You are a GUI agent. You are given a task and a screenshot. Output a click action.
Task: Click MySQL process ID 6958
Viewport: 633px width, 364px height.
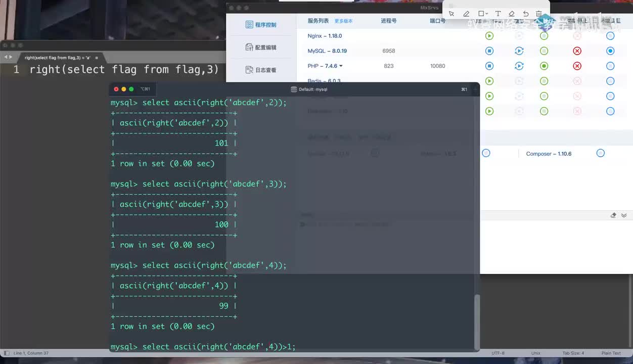tap(389, 51)
